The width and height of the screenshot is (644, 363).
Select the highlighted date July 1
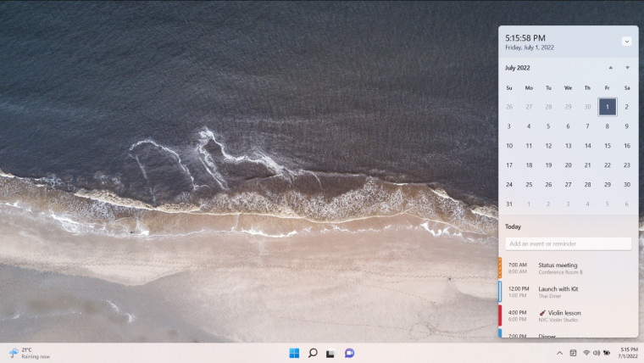pyautogui.click(x=607, y=106)
